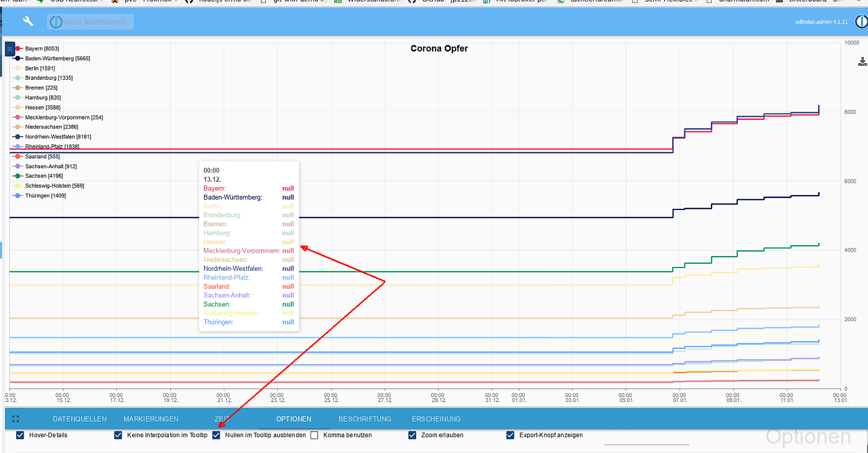
Task: Toggle Keine Interpolation im Tooltip
Action: (118, 435)
